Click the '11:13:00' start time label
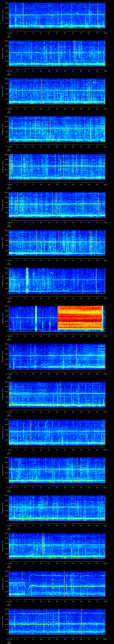Screen dimensions: 114x644 pos(9,487)
